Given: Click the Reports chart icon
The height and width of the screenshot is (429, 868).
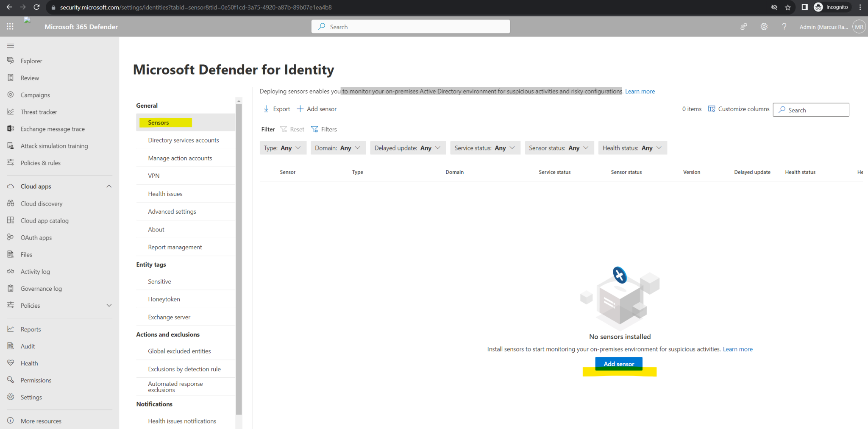Looking at the screenshot, I should point(11,329).
